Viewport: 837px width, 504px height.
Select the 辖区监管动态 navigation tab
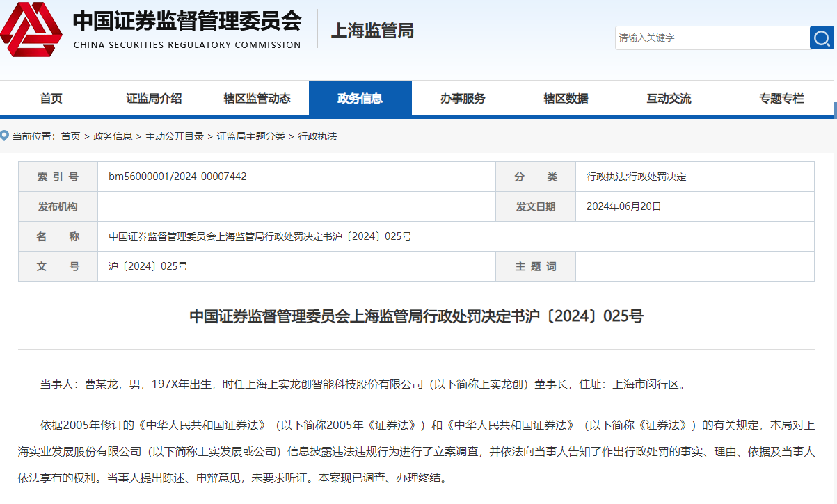(257, 99)
